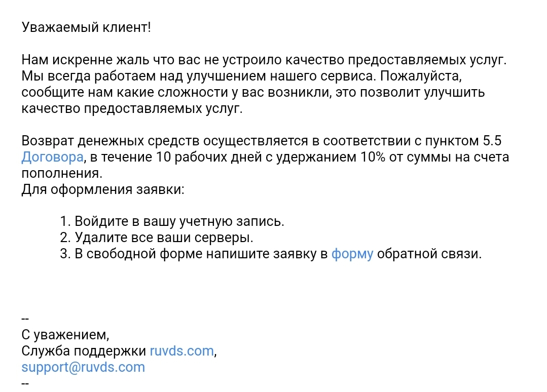Click list item "Войдите в вашу учетную запись"

click(x=172, y=221)
